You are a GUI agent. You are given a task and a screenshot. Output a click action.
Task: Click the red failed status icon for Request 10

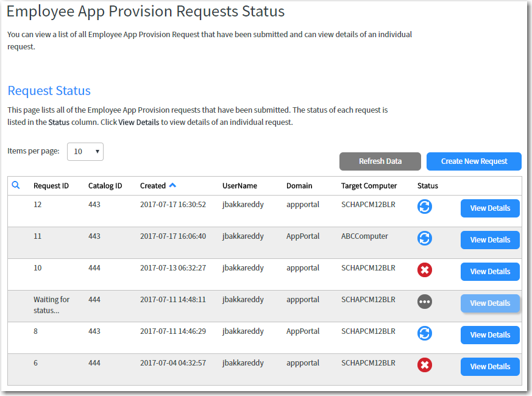click(424, 270)
